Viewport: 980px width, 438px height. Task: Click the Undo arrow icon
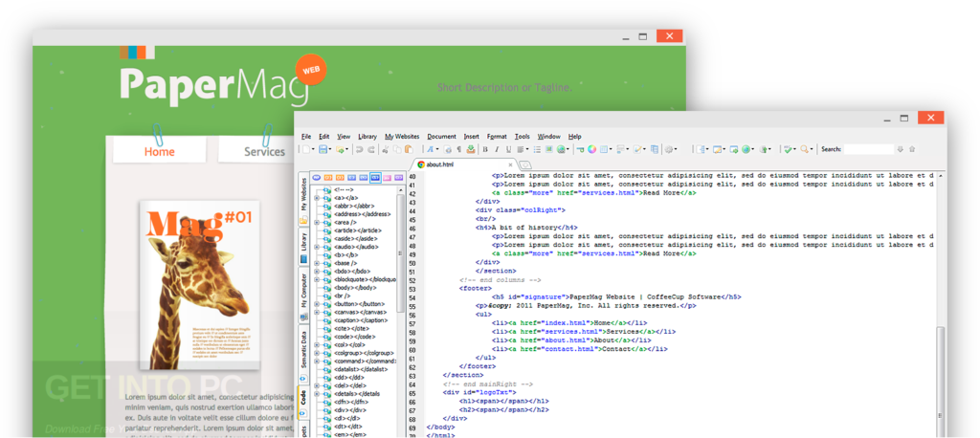[x=359, y=149]
